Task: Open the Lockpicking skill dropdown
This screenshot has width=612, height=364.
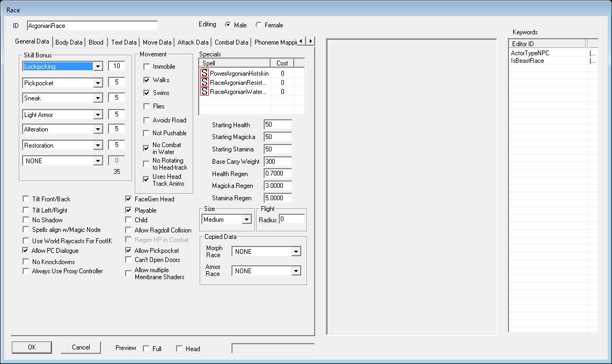Action: (x=98, y=67)
